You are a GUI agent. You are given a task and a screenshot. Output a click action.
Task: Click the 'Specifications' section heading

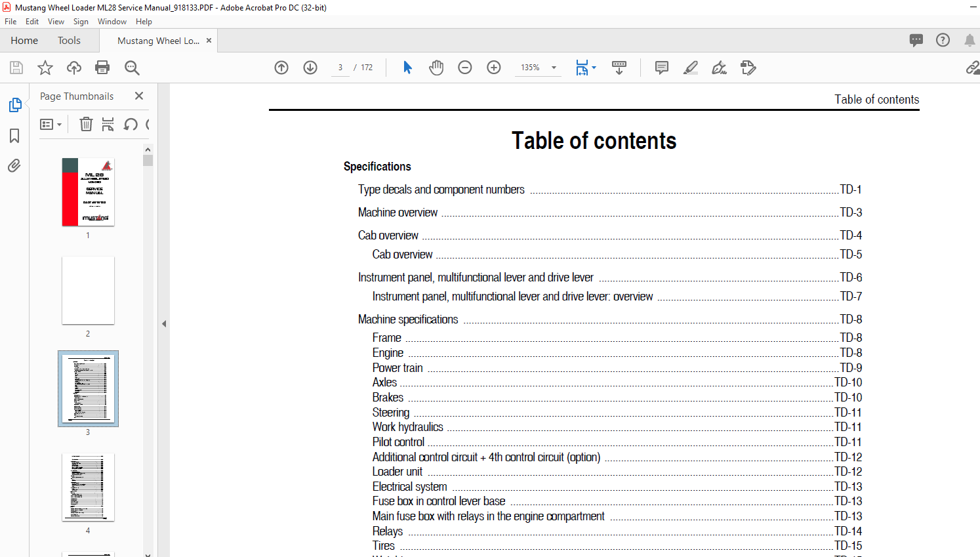pyautogui.click(x=377, y=167)
